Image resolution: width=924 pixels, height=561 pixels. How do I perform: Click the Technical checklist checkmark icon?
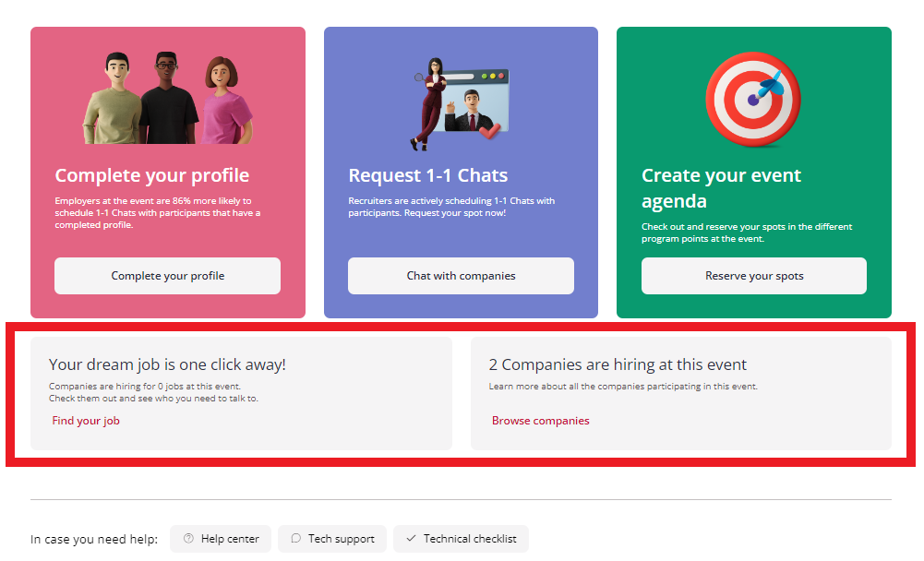(411, 538)
